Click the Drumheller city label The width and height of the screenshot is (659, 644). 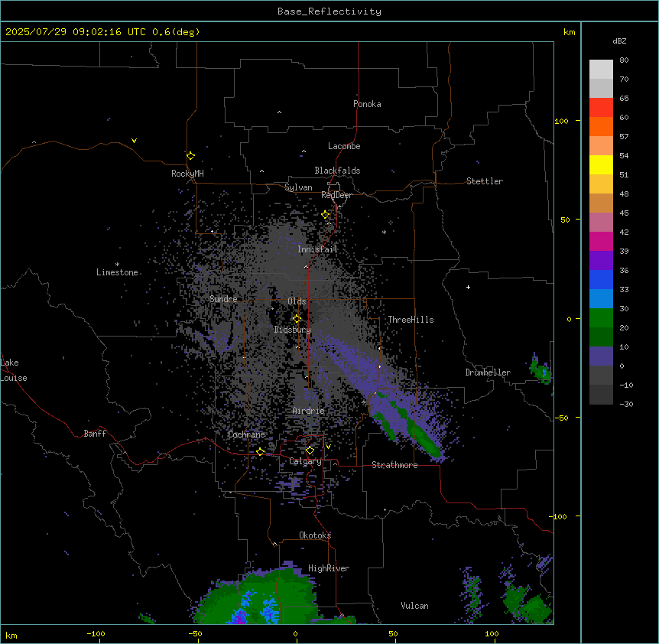[x=488, y=372]
